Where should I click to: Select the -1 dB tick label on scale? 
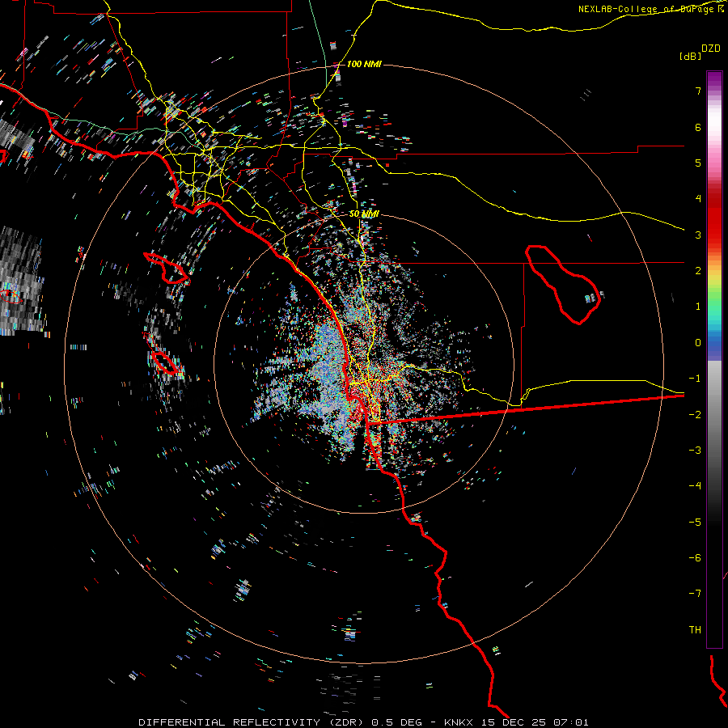tap(695, 379)
